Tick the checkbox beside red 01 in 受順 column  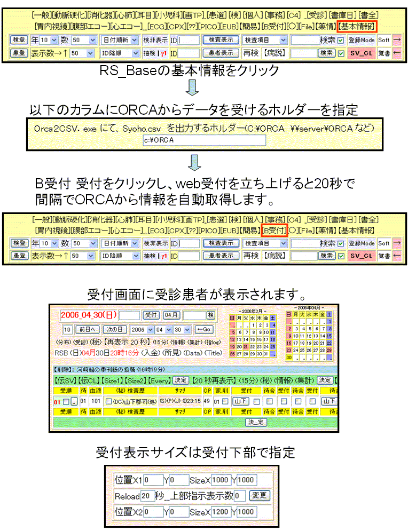[66, 401]
